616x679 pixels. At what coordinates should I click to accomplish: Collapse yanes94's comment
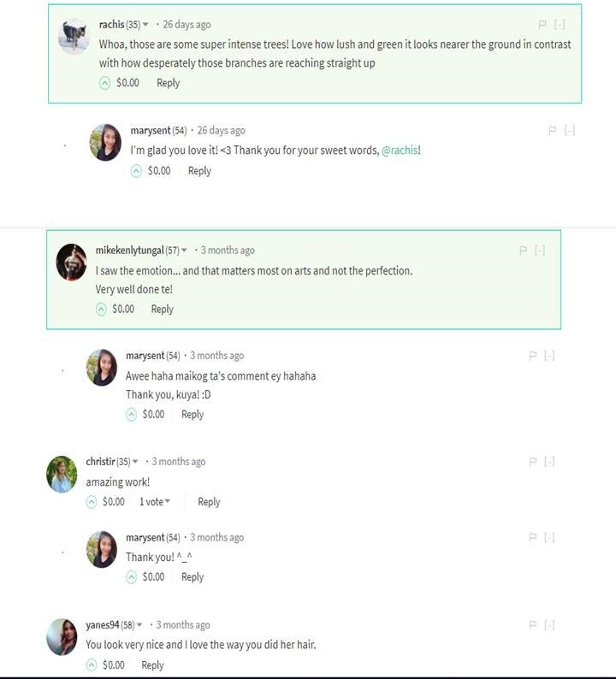tap(549, 625)
